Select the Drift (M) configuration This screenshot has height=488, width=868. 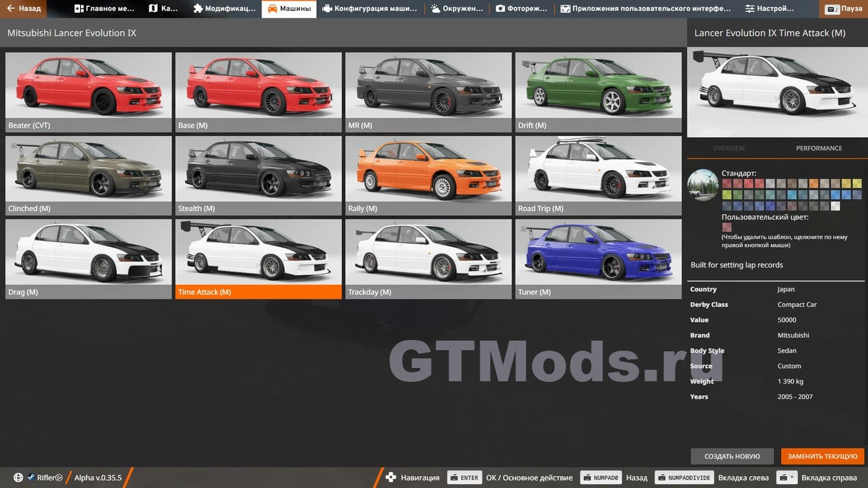pyautogui.click(x=599, y=92)
